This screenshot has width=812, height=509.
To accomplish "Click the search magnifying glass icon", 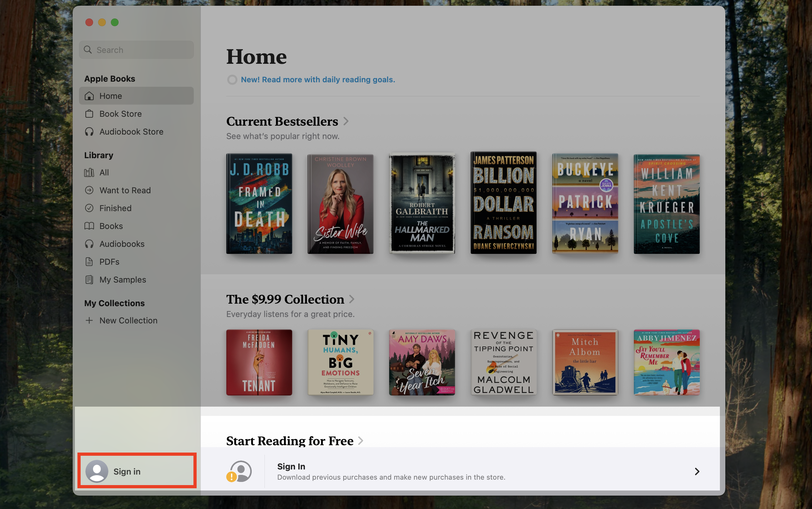I will tap(88, 50).
